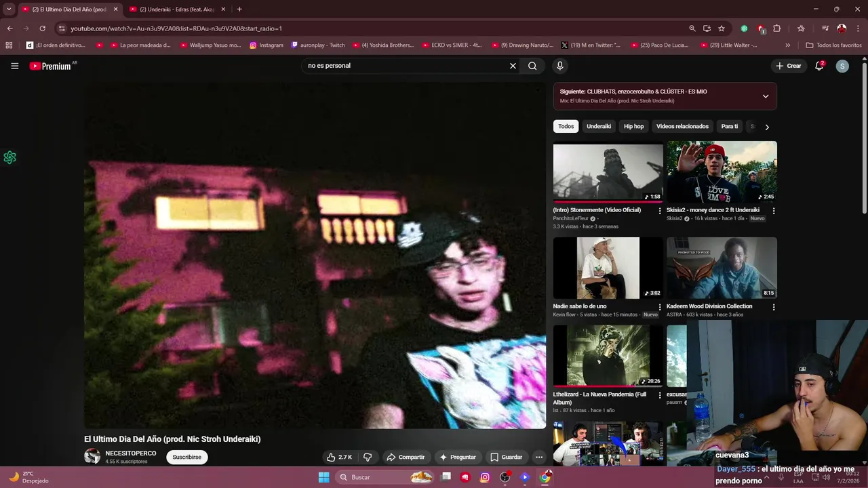Select the Hip hop filter chip
868x488 pixels.
(633, 126)
